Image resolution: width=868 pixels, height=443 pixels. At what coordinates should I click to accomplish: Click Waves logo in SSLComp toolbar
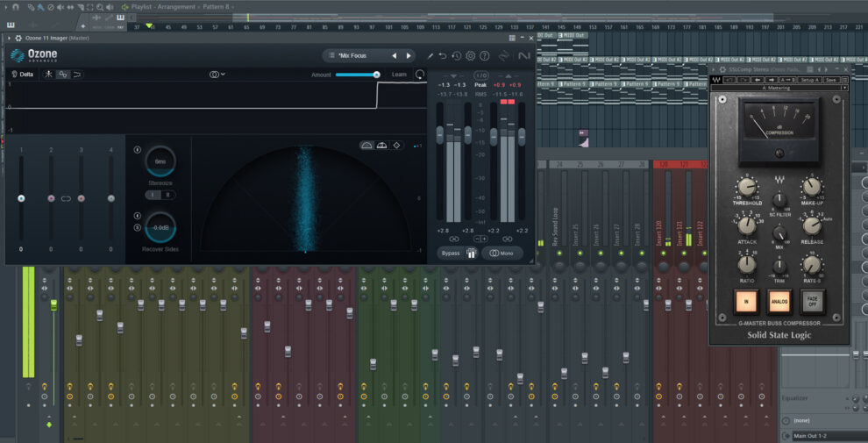tap(716, 80)
